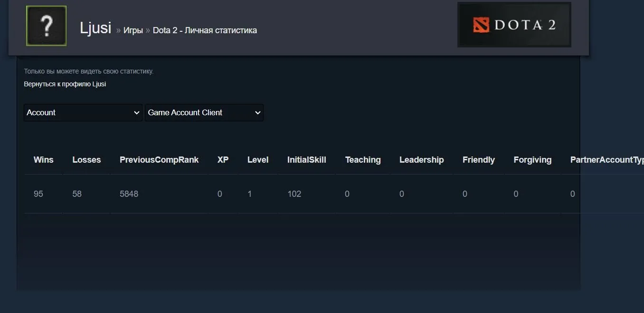Select the Wins value 95
This screenshot has height=313, width=644.
pos(38,194)
